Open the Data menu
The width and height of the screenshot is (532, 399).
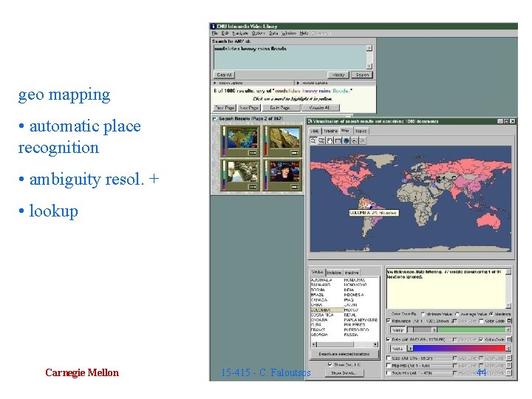(273, 33)
